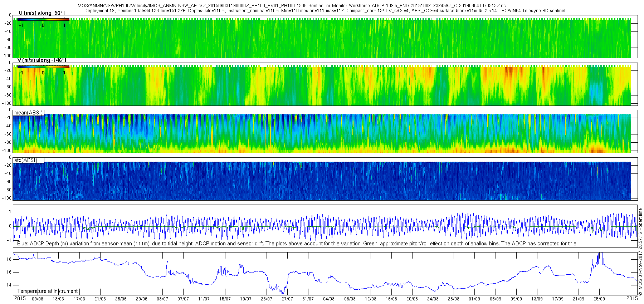Click the 12/08 date tick label
644x304 pixels.
point(370,299)
